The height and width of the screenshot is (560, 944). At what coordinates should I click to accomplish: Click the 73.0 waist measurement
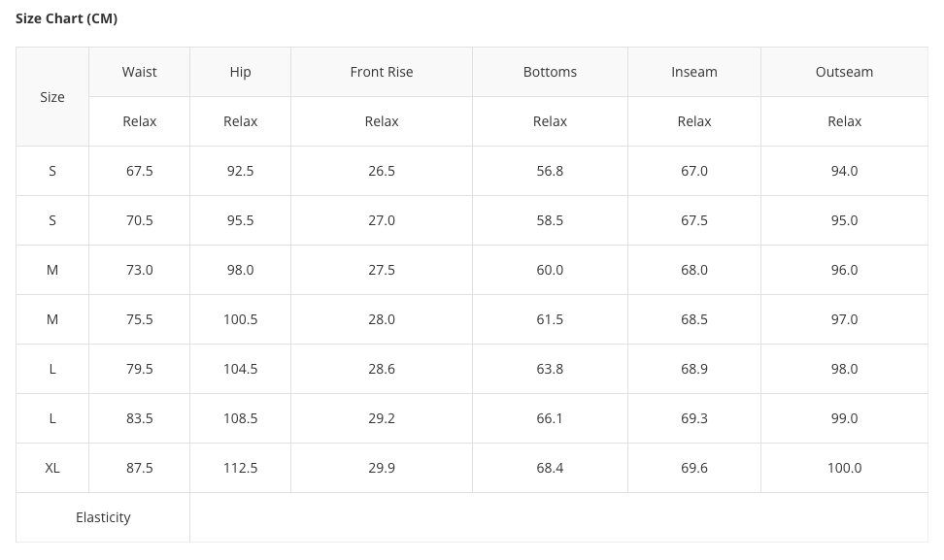click(139, 270)
